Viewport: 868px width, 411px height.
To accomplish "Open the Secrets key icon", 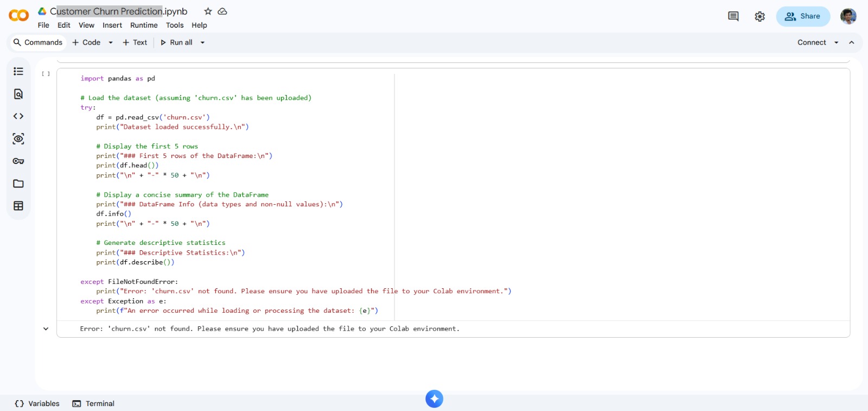I will click(x=18, y=161).
